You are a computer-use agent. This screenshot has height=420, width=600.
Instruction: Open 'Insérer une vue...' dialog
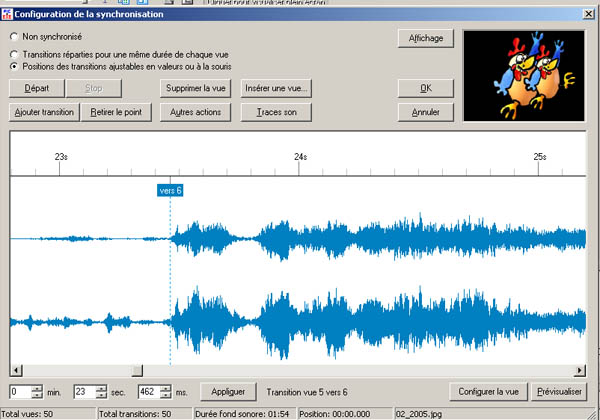point(276,88)
